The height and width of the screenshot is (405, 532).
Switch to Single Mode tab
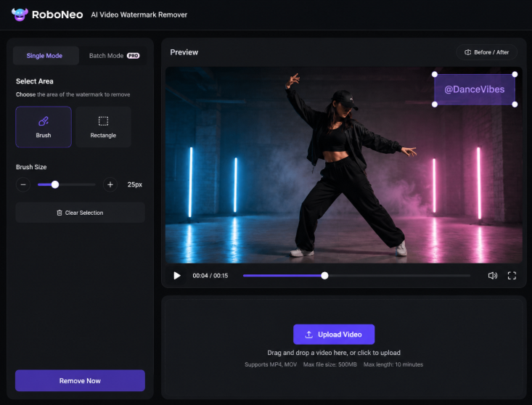[44, 56]
